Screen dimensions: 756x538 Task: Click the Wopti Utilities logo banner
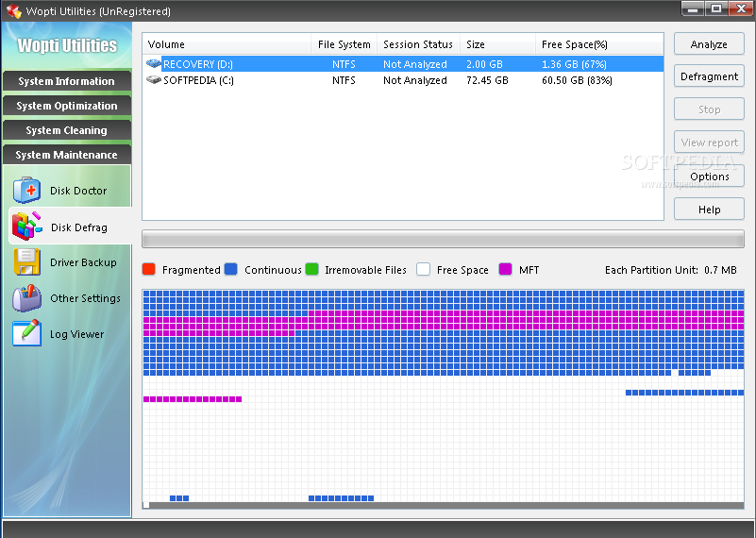[67, 45]
